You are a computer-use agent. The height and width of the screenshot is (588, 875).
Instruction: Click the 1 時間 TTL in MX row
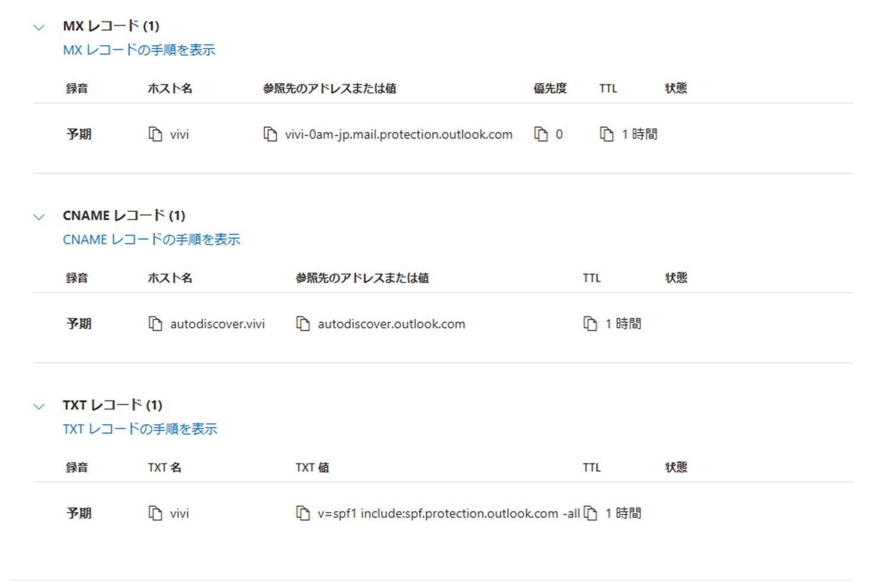coord(640,134)
